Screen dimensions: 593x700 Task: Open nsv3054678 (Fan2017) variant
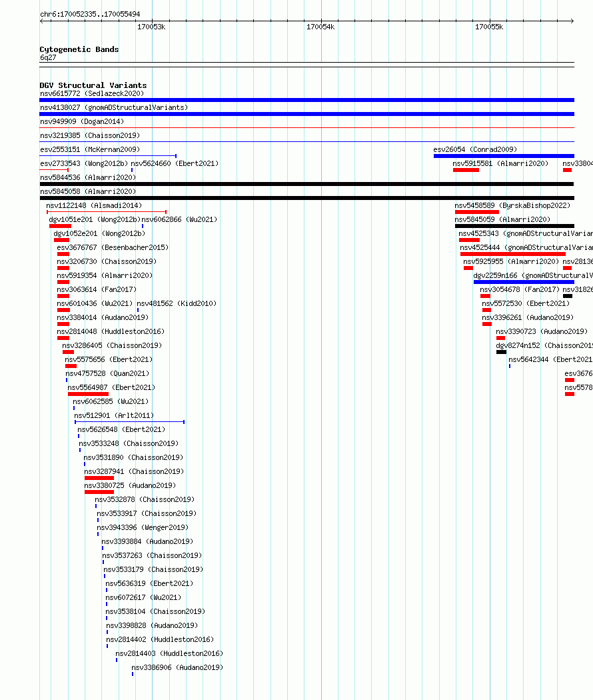520,289
